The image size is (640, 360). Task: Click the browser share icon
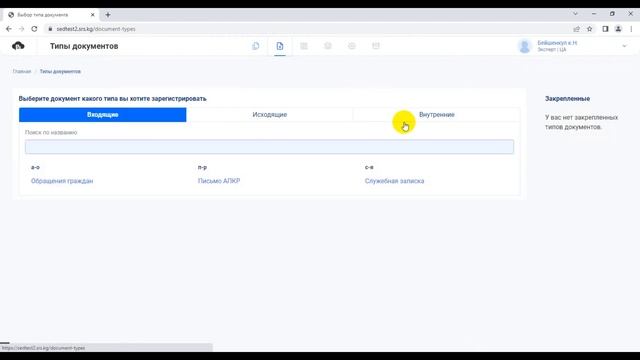pos(576,29)
